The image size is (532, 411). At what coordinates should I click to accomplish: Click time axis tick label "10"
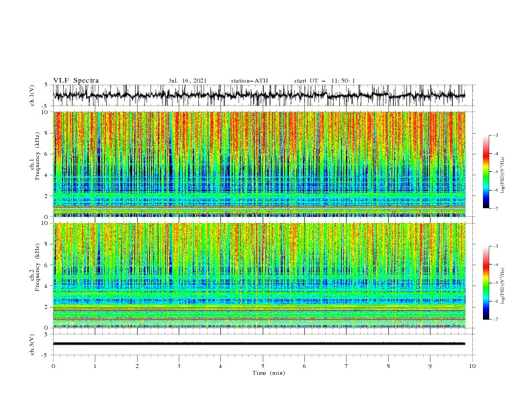[472, 366]
